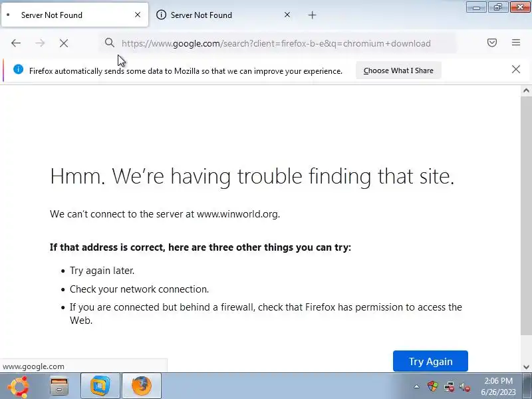Image resolution: width=532 pixels, height=399 pixels.
Task: Click the taskbar clock 2:06 PM
Action: [x=498, y=380]
